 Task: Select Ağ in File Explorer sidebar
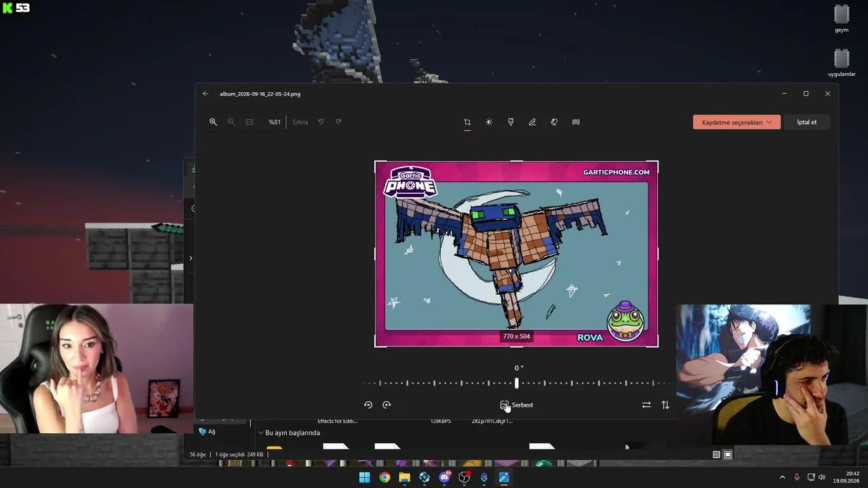[207, 431]
